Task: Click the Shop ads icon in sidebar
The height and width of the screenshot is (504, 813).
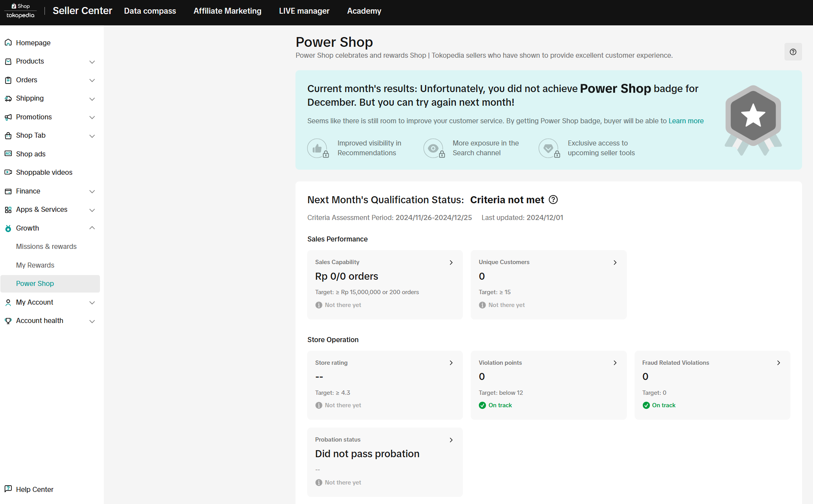Action: click(8, 154)
